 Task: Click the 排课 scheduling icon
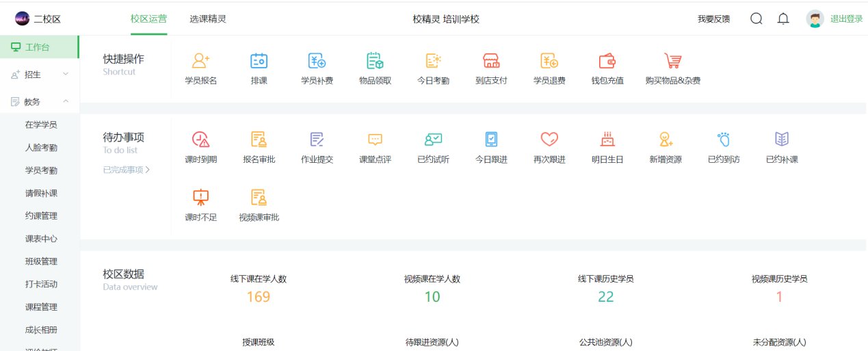[x=259, y=61]
